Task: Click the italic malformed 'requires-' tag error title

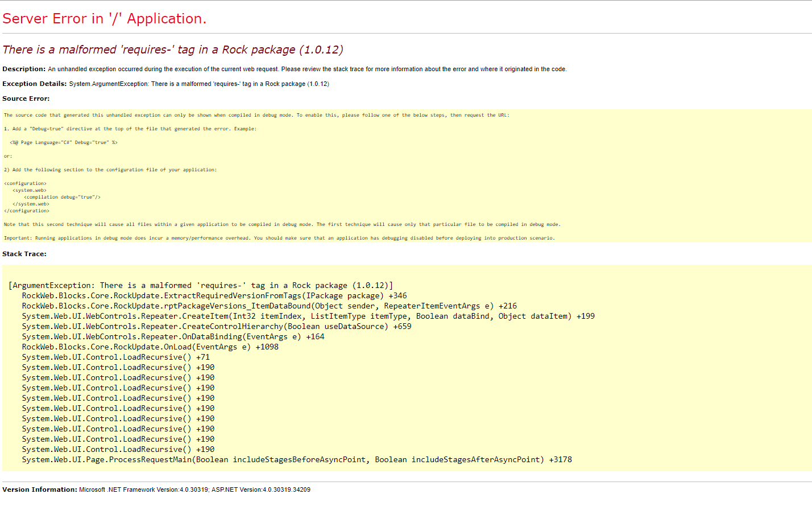Action: (x=172, y=50)
